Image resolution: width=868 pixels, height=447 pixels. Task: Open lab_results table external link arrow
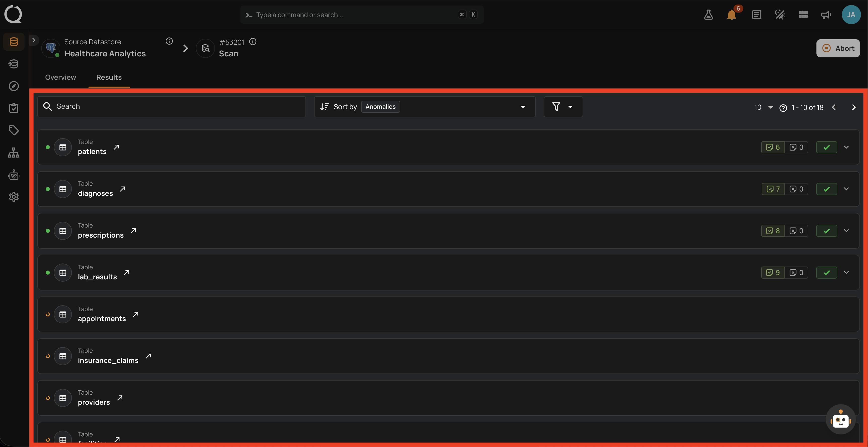point(127,273)
